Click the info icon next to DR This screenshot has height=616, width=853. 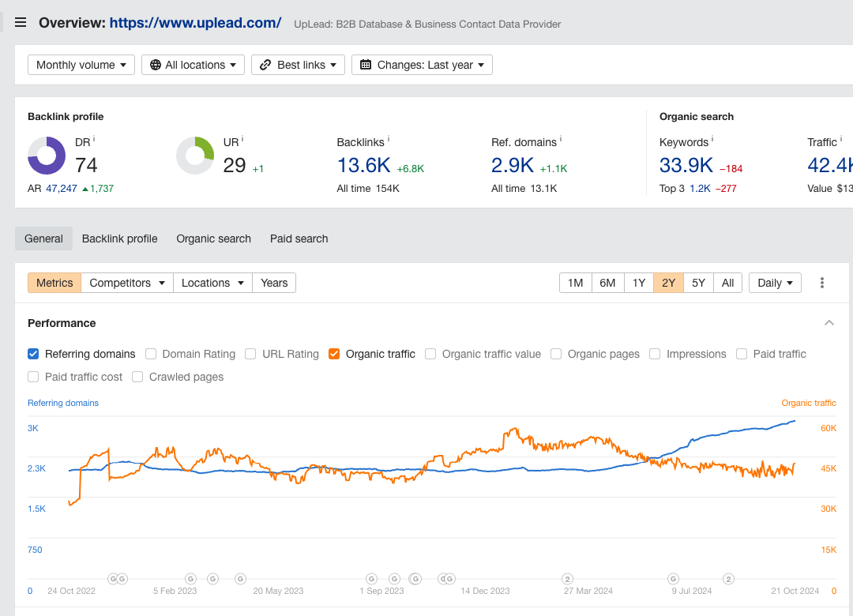(94, 140)
